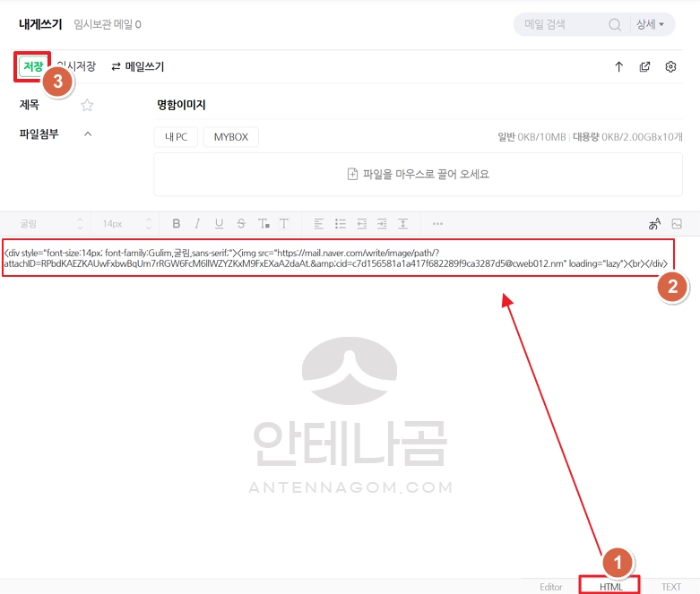Click the 내게쓰기 heading
The height and width of the screenshot is (594, 700).
[x=40, y=24]
